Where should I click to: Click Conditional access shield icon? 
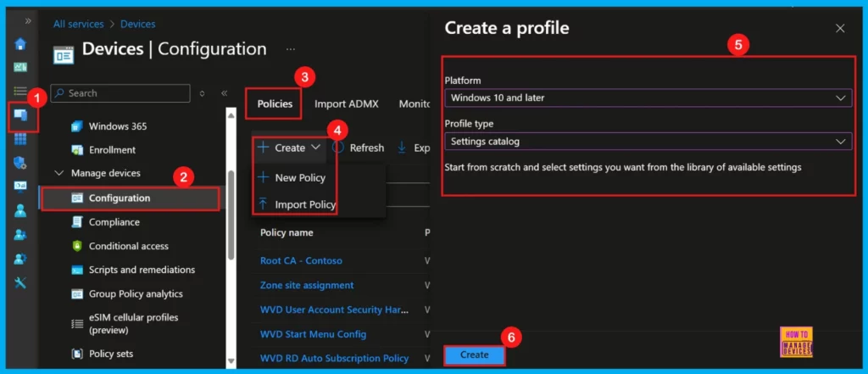click(77, 246)
